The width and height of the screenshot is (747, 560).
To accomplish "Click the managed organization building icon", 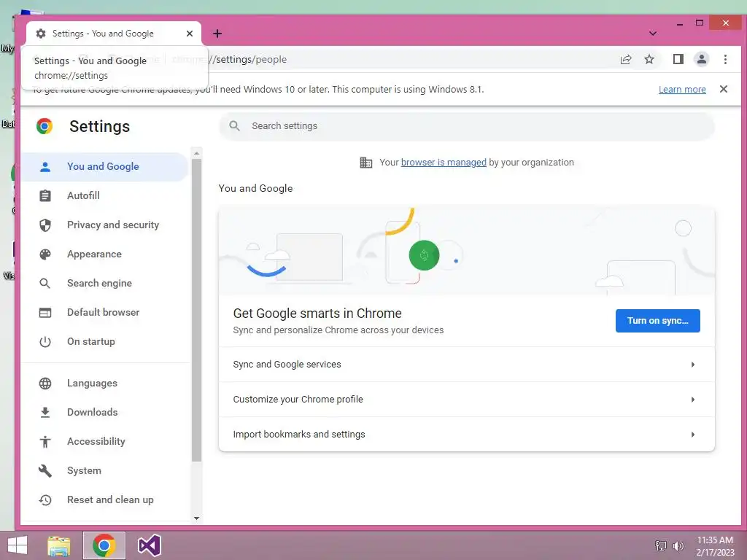I will [x=366, y=163].
